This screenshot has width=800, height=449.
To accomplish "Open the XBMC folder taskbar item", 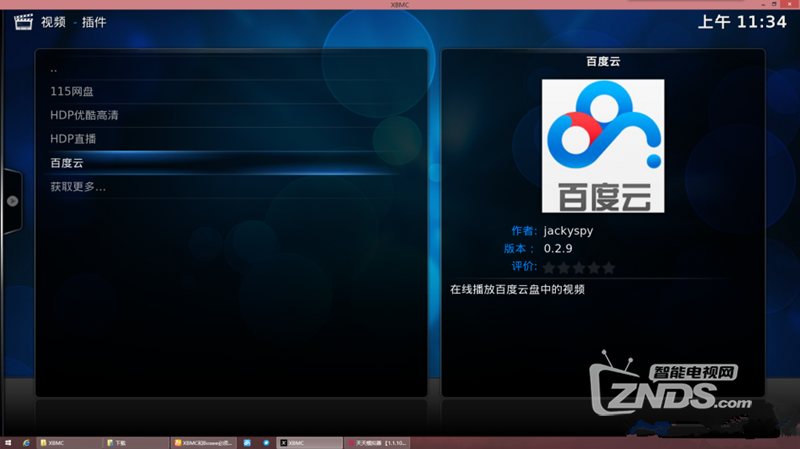I will tap(69, 443).
